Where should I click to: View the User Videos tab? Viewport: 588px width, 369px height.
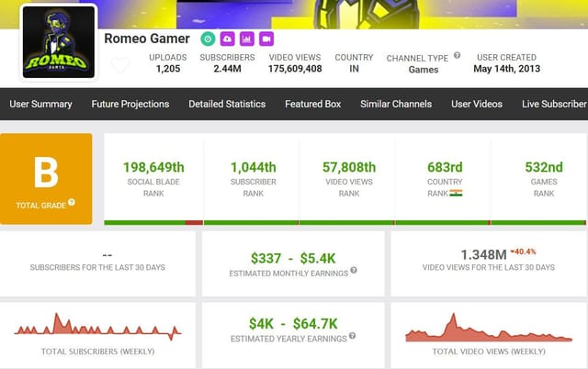click(477, 104)
